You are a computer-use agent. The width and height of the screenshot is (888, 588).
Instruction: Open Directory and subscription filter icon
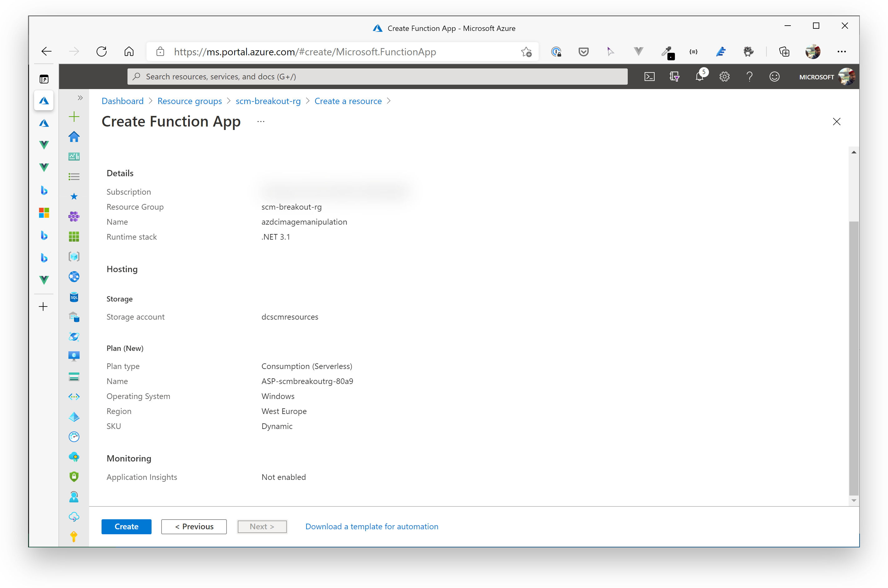tap(674, 77)
